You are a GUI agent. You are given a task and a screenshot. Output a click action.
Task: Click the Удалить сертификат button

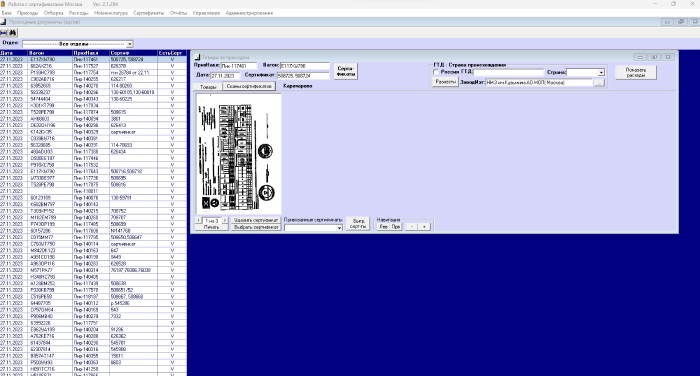256,220
